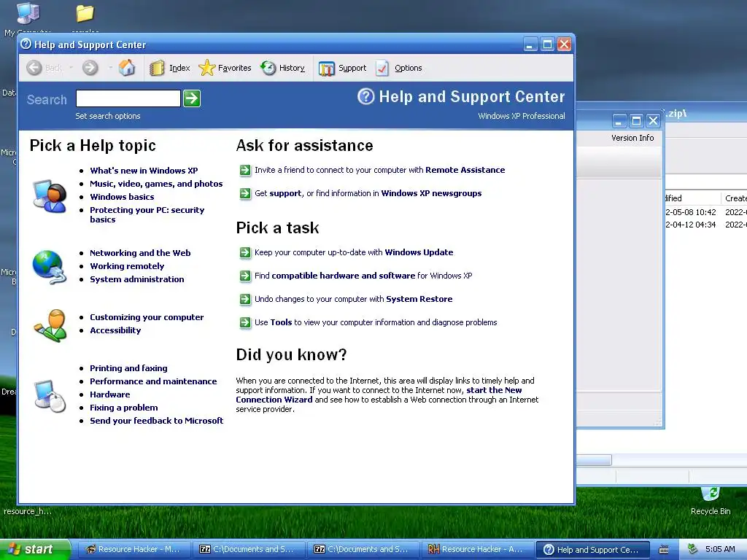Open Hardware help topic
747x560 pixels.
coord(109,394)
